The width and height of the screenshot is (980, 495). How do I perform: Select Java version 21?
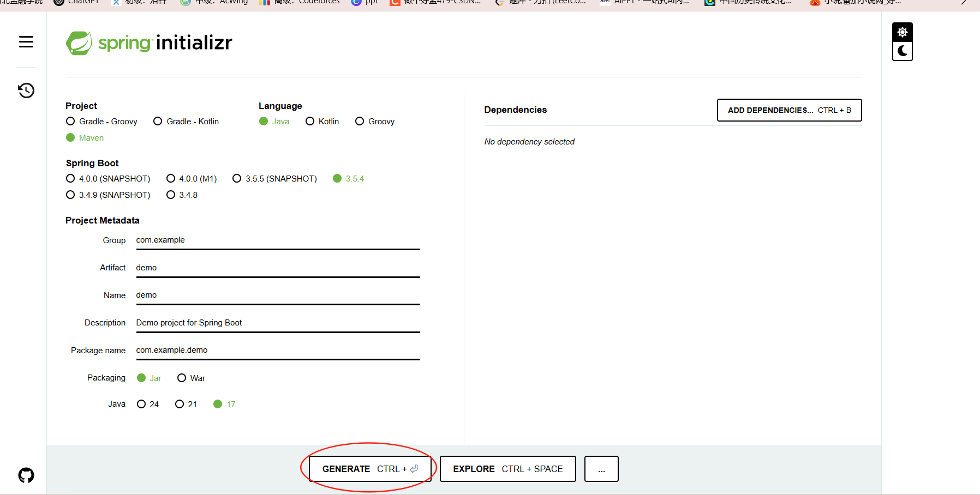click(186, 405)
